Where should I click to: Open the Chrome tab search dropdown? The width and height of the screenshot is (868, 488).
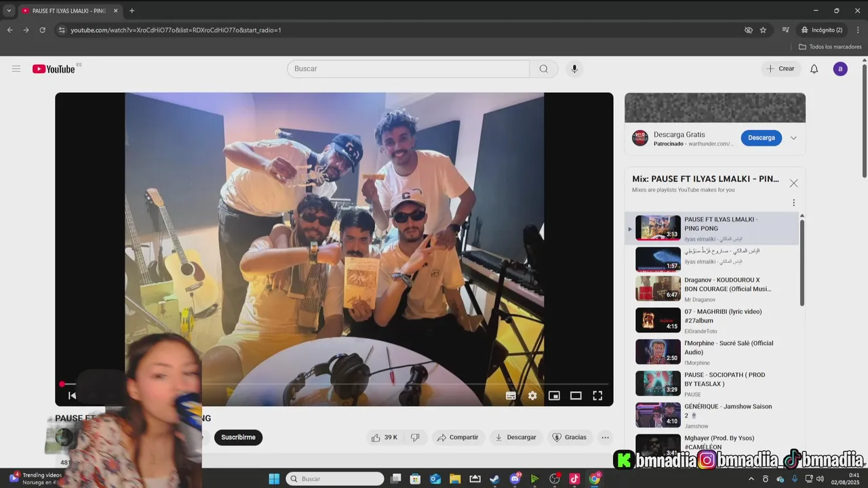tap(9, 11)
